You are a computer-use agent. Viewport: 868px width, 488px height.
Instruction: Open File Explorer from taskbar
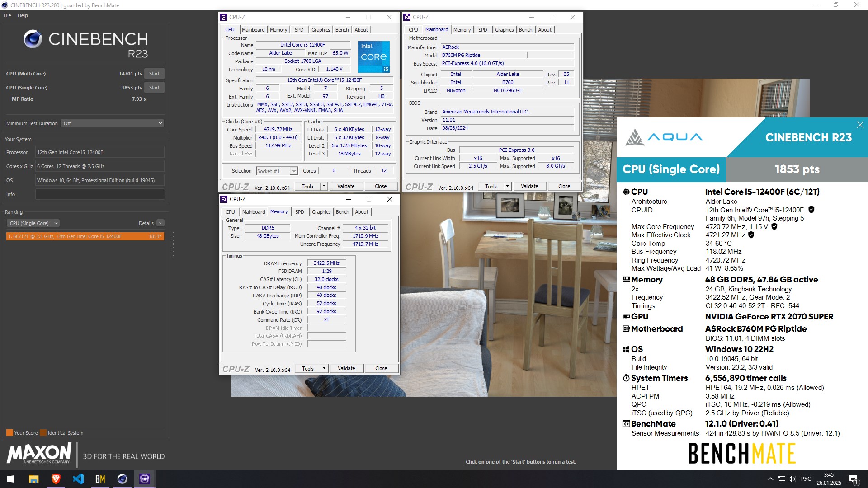pyautogui.click(x=33, y=479)
